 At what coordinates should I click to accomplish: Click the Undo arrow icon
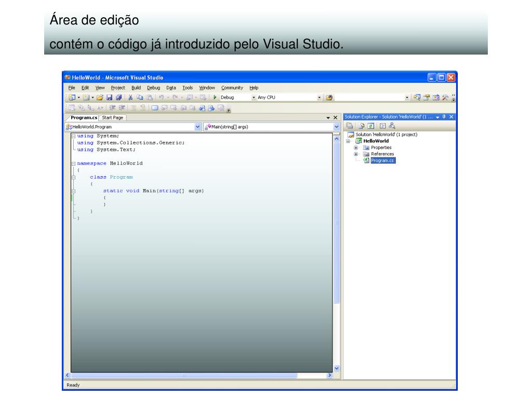coord(162,98)
